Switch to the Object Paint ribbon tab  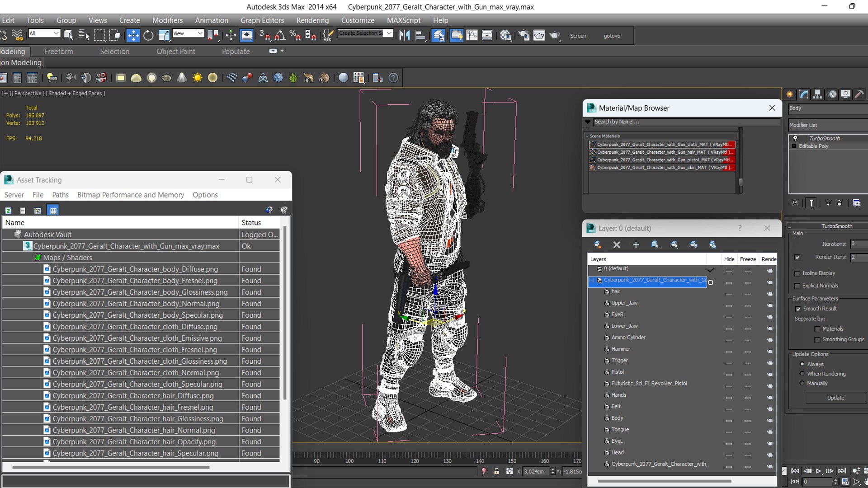click(x=176, y=52)
